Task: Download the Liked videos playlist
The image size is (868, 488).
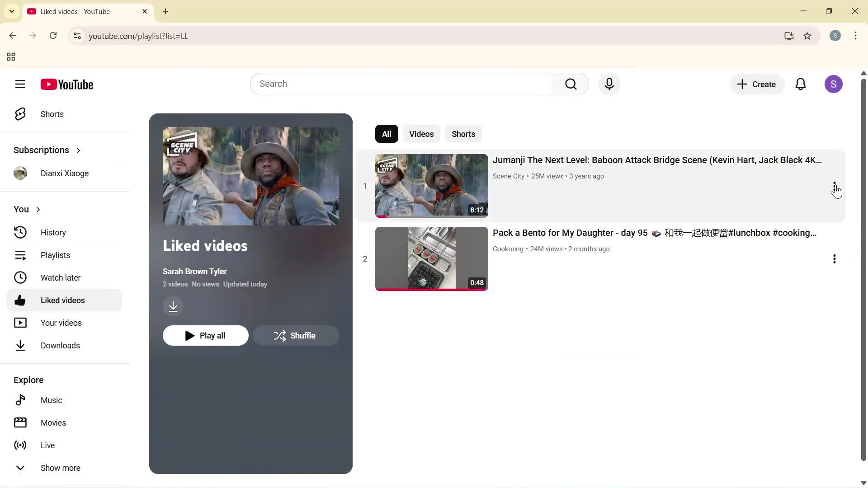Action: tap(173, 306)
